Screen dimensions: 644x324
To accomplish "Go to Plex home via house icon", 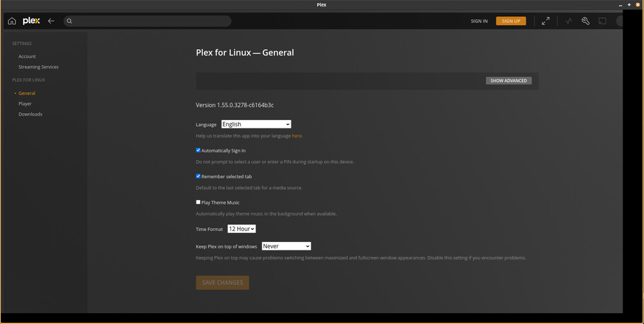I will (x=12, y=21).
